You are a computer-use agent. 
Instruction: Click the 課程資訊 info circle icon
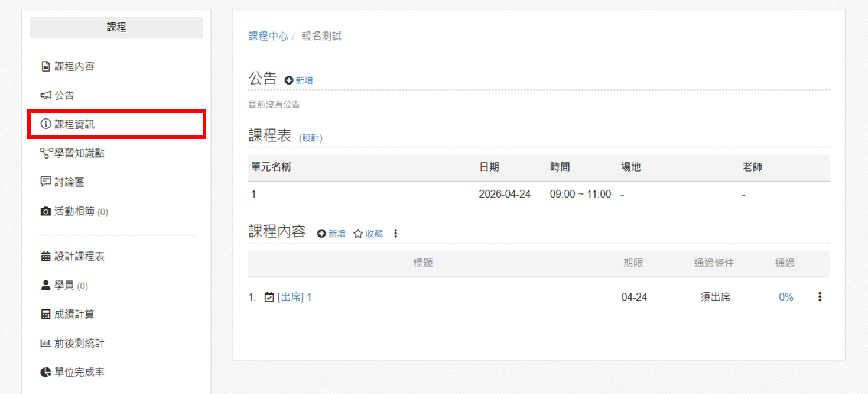[x=45, y=124]
